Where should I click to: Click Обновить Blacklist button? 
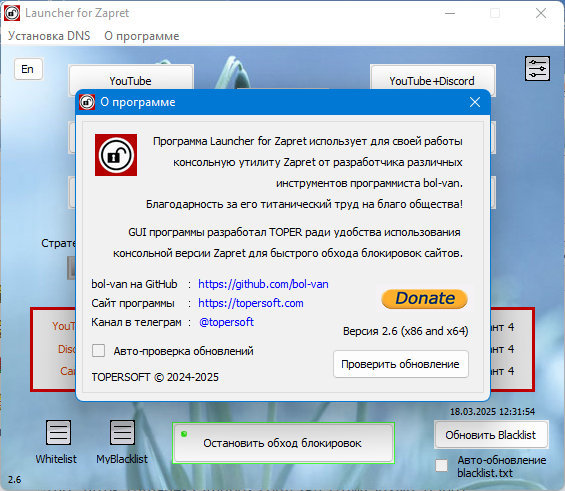point(491,435)
